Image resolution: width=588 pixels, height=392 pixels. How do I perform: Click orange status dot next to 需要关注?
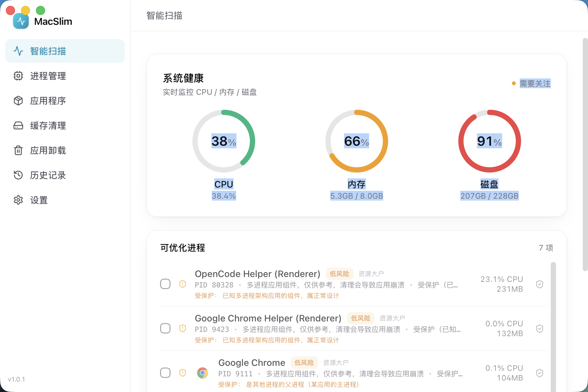point(514,83)
